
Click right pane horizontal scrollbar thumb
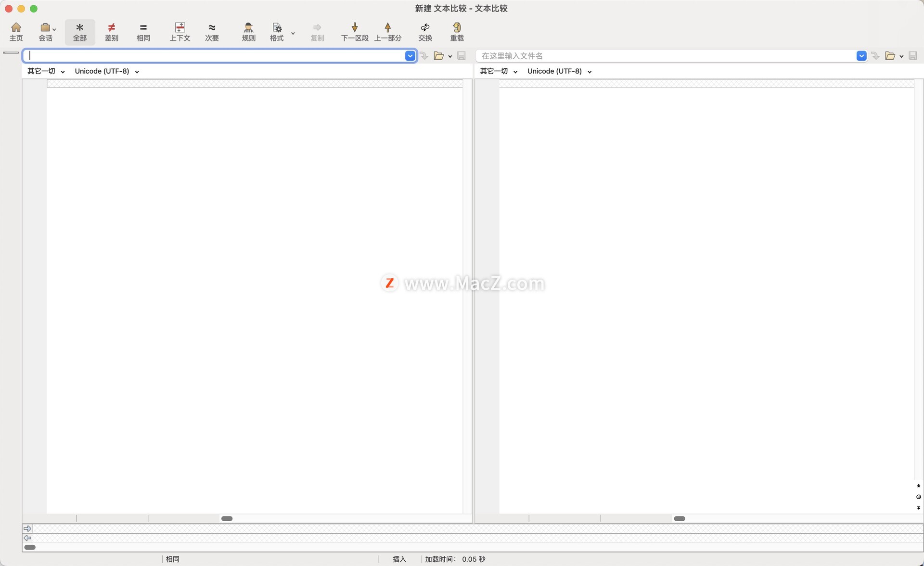click(680, 518)
